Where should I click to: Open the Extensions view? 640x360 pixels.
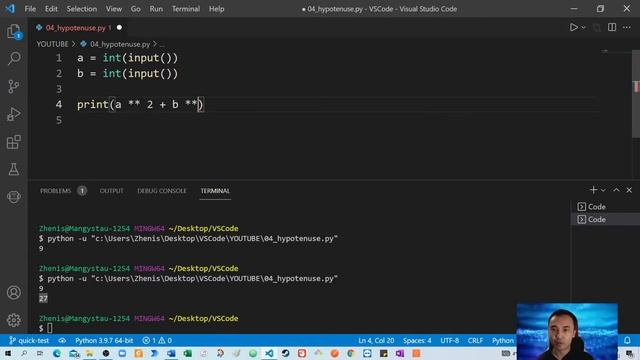pyautogui.click(x=13, y=142)
